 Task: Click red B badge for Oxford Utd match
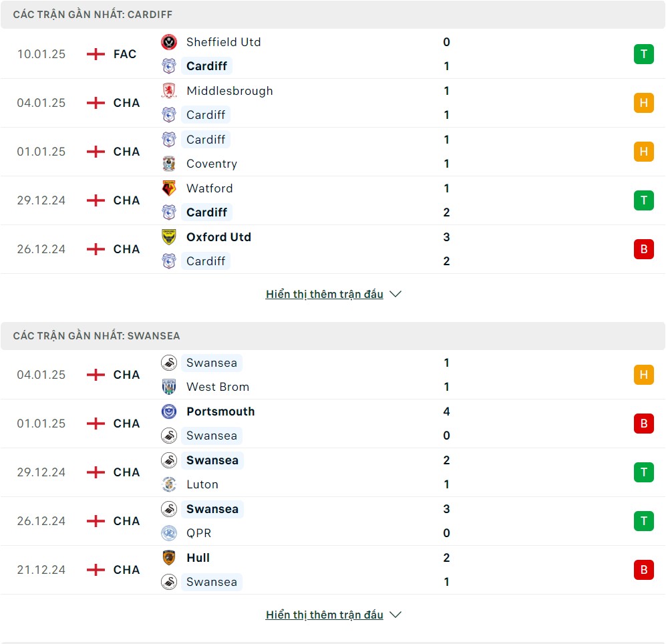[x=643, y=249]
